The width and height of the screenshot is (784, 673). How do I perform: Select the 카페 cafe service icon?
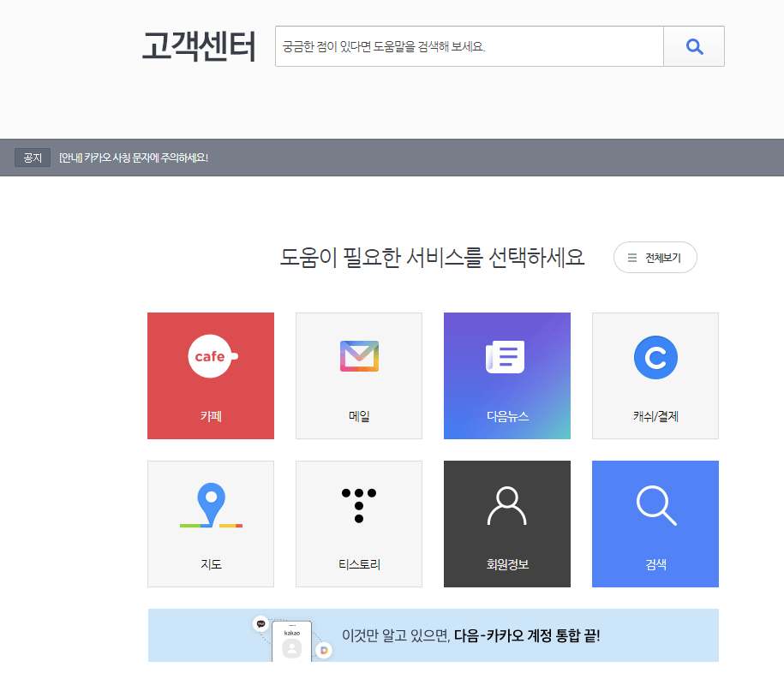212,356
